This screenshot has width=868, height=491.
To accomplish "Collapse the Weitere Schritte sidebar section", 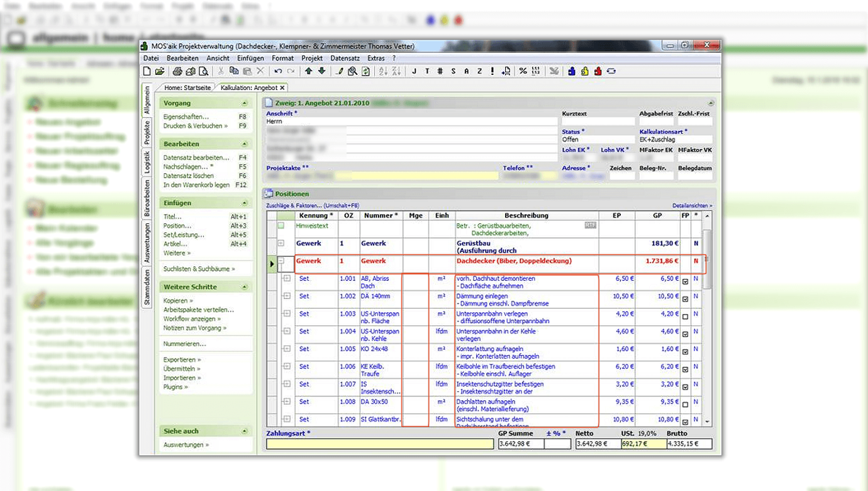I will 244,287.
